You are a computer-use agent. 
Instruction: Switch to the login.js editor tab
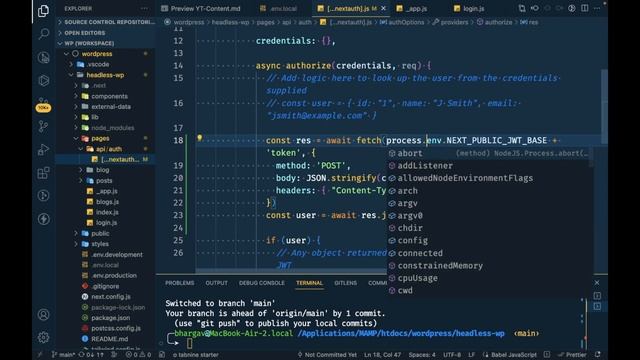point(469,8)
